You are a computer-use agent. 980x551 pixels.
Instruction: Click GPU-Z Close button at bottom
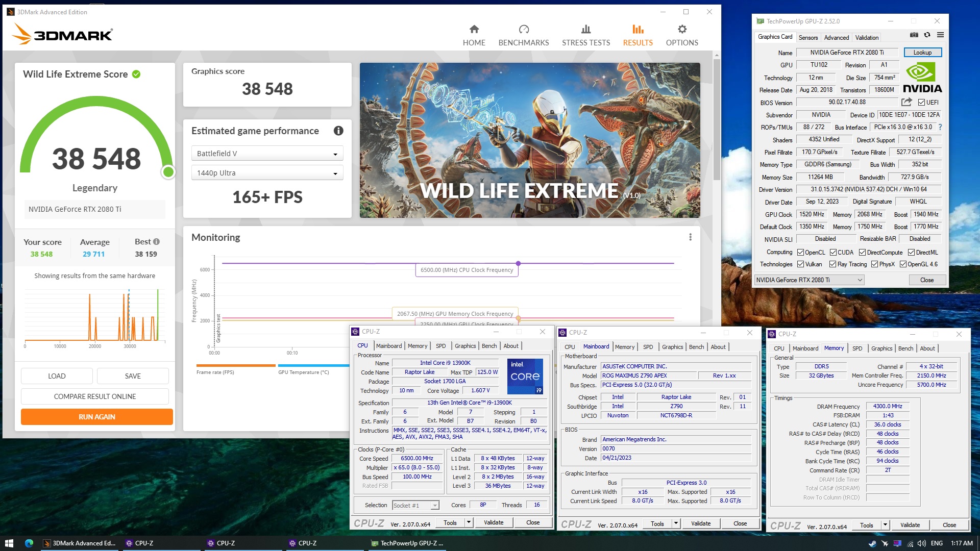tap(927, 280)
